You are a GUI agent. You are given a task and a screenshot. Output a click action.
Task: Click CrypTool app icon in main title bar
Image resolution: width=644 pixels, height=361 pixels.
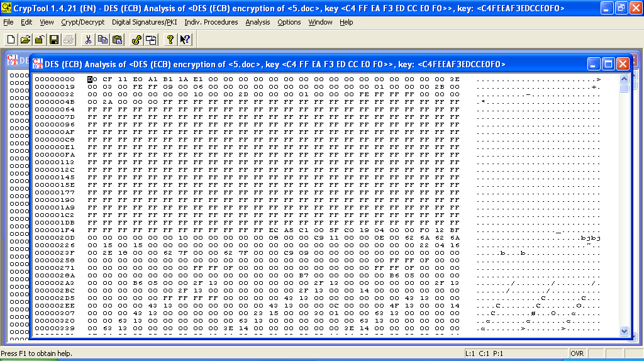tap(6, 8)
